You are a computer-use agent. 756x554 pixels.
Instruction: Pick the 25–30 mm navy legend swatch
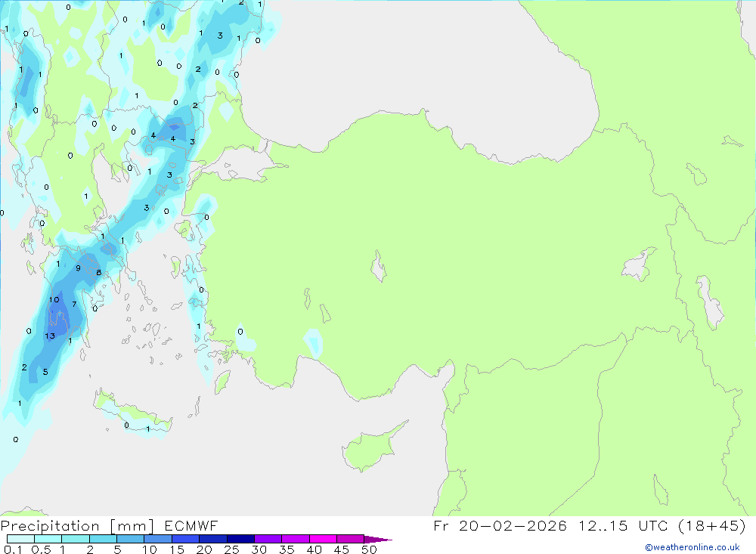click(240, 539)
